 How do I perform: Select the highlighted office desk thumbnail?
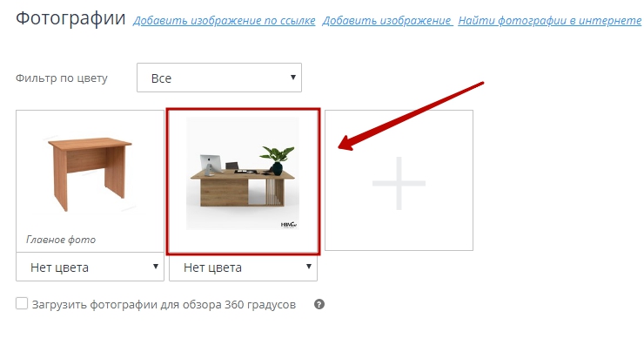[x=243, y=173]
